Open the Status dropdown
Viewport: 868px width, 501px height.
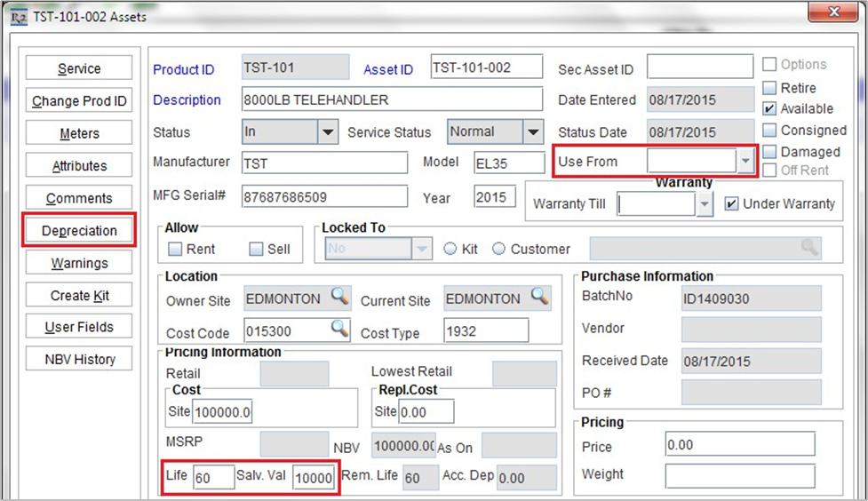tap(328, 132)
